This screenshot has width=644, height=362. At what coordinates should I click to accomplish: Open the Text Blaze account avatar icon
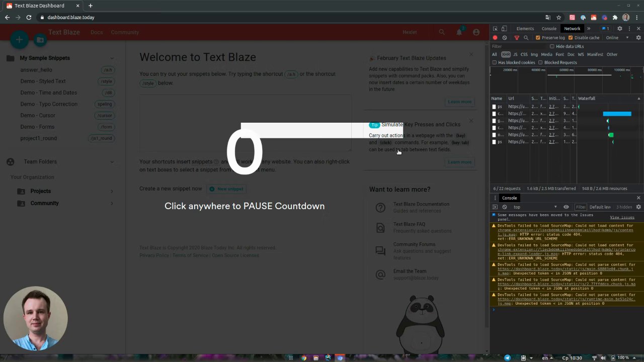coord(476,32)
